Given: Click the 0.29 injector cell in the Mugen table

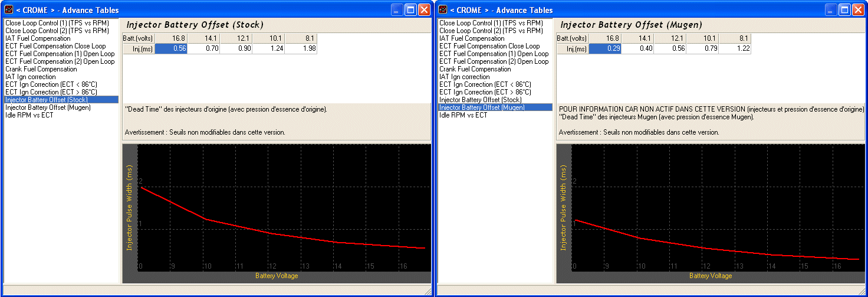Looking at the screenshot, I should click(x=605, y=49).
